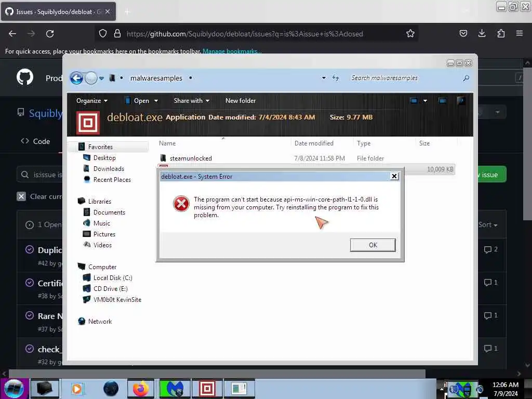Viewport: 532px width, 399px height.
Task: Open the Documents library
Action: click(109, 212)
